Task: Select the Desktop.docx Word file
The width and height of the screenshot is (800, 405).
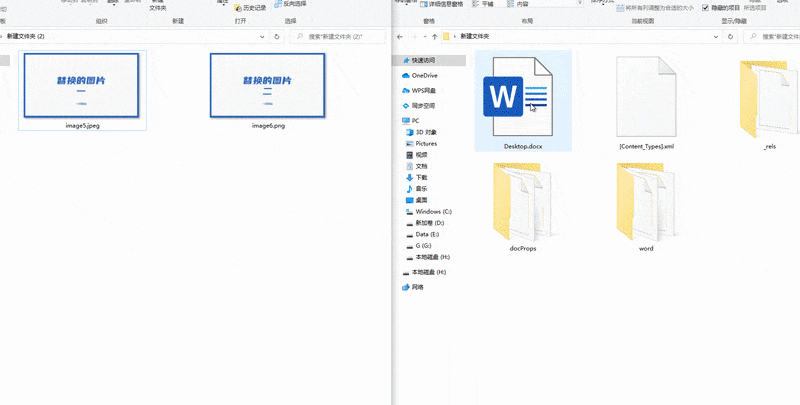Action: 523,101
